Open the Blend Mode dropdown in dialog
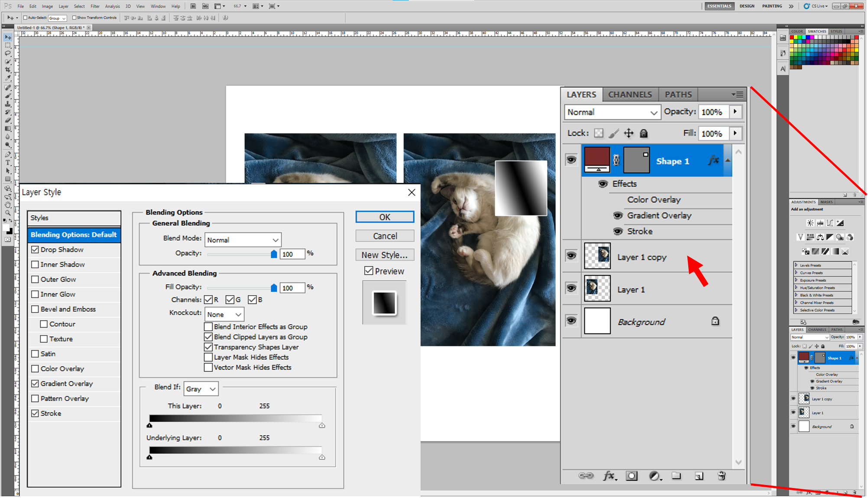 pyautogui.click(x=243, y=240)
